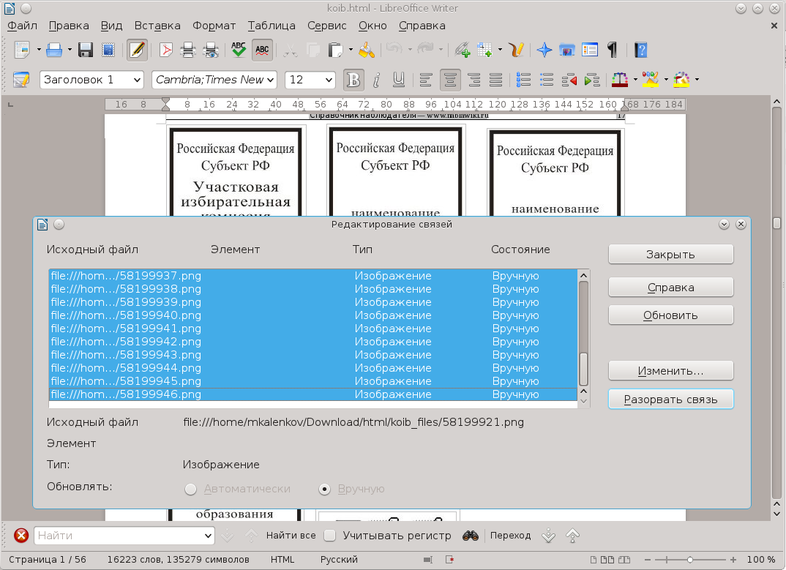Screen dimensions: 786x570
Task: Apply justified alignment
Action: 496,79
